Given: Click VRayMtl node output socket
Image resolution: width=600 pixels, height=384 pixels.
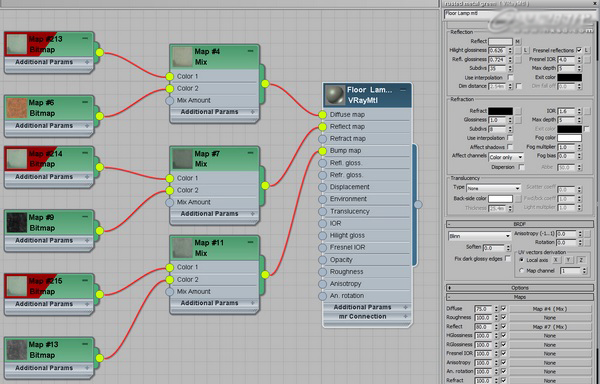Looking at the screenshot, I should pyautogui.click(x=418, y=205).
